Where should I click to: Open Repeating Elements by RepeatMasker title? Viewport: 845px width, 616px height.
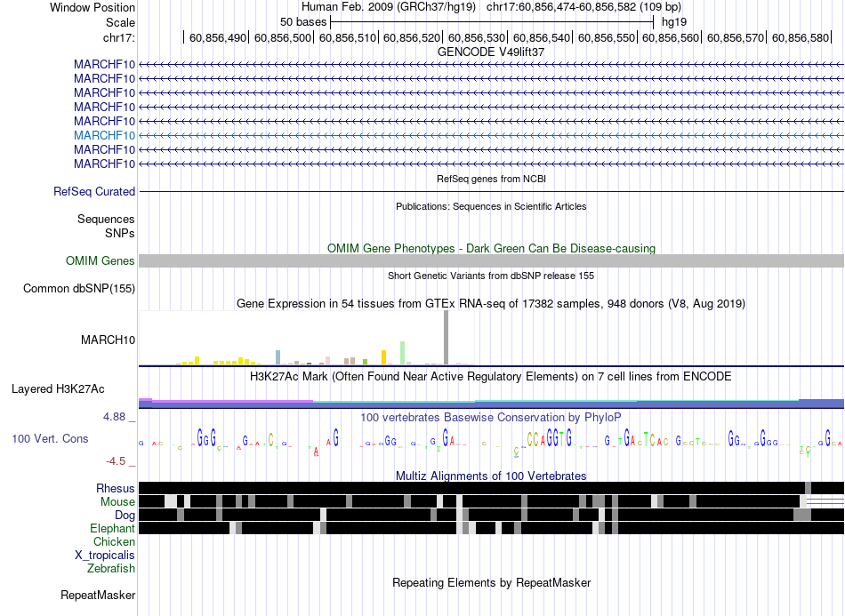click(x=491, y=582)
